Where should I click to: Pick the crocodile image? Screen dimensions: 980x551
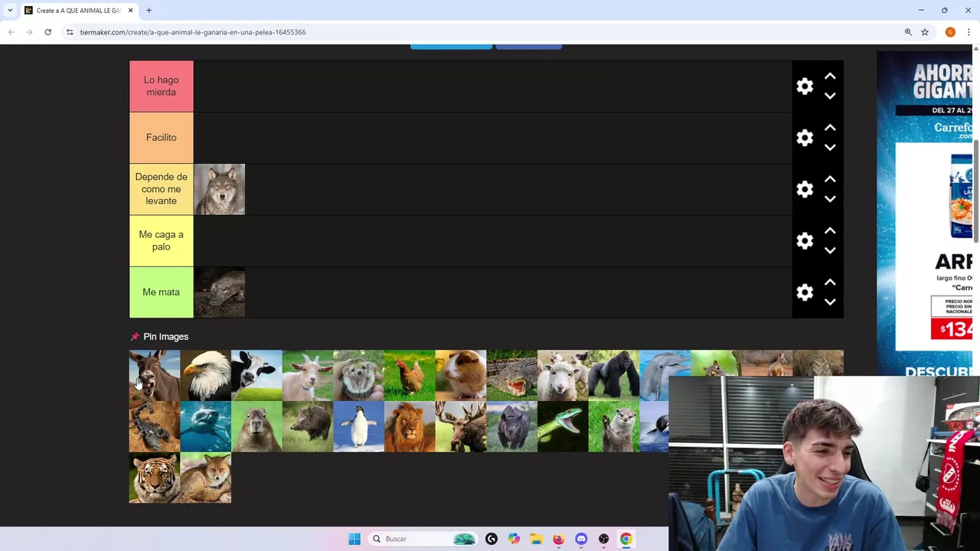coord(511,376)
